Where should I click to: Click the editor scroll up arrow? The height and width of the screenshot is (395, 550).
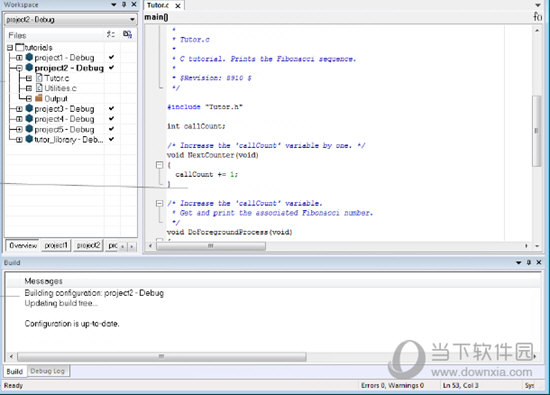(537, 31)
